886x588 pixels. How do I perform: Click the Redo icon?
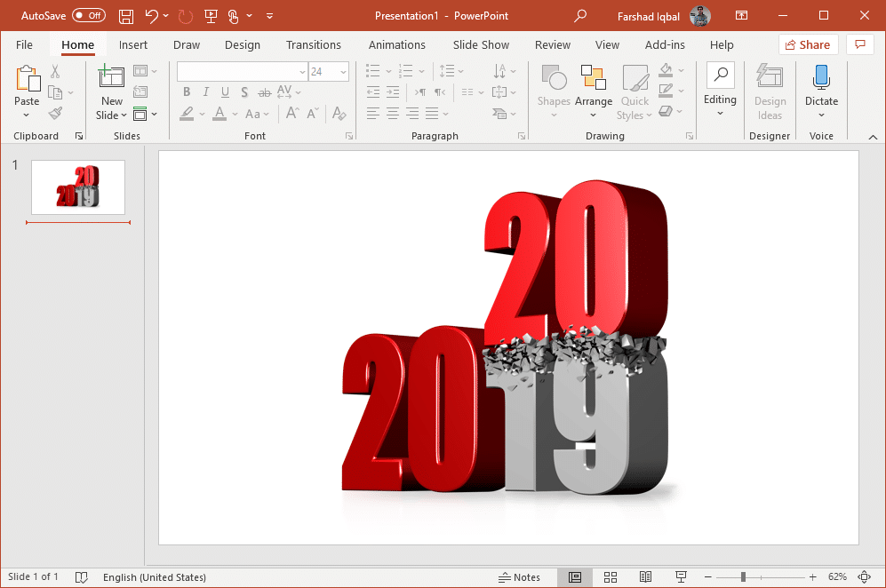(185, 16)
